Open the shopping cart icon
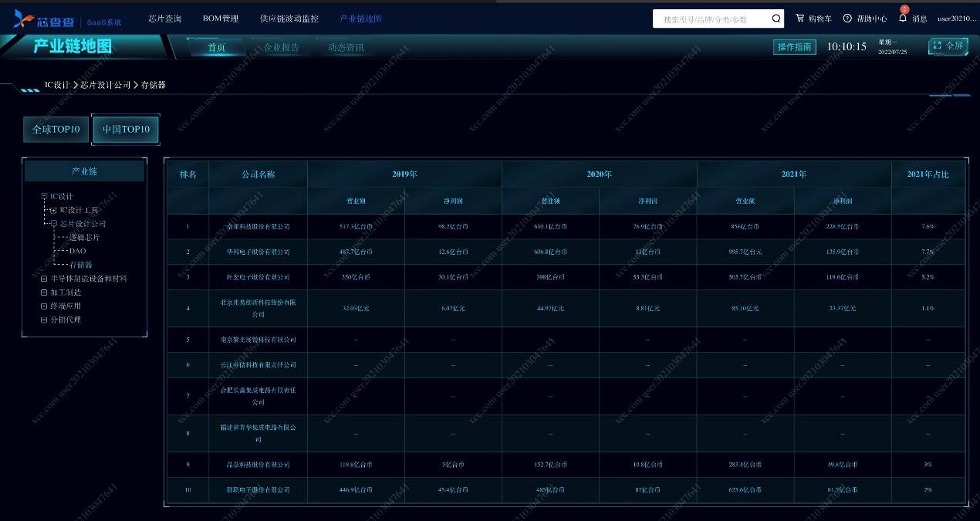This screenshot has height=521, width=980. click(799, 19)
